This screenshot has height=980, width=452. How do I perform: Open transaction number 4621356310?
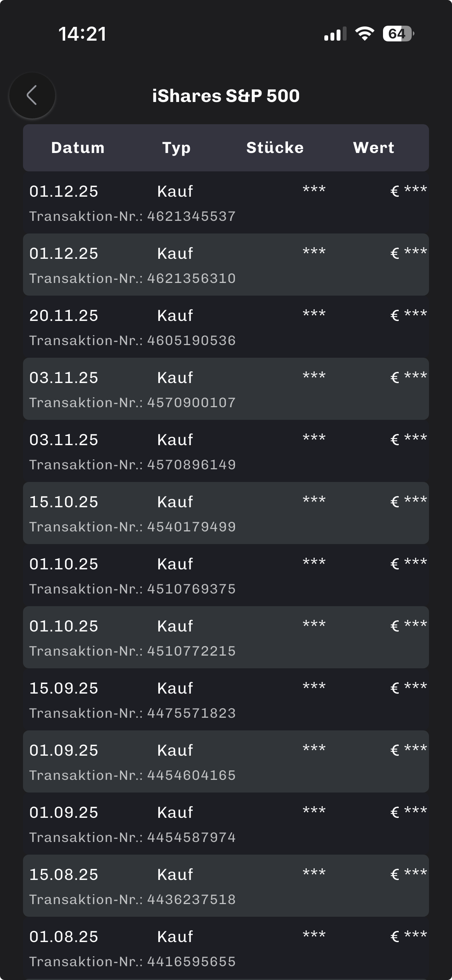(226, 265)
